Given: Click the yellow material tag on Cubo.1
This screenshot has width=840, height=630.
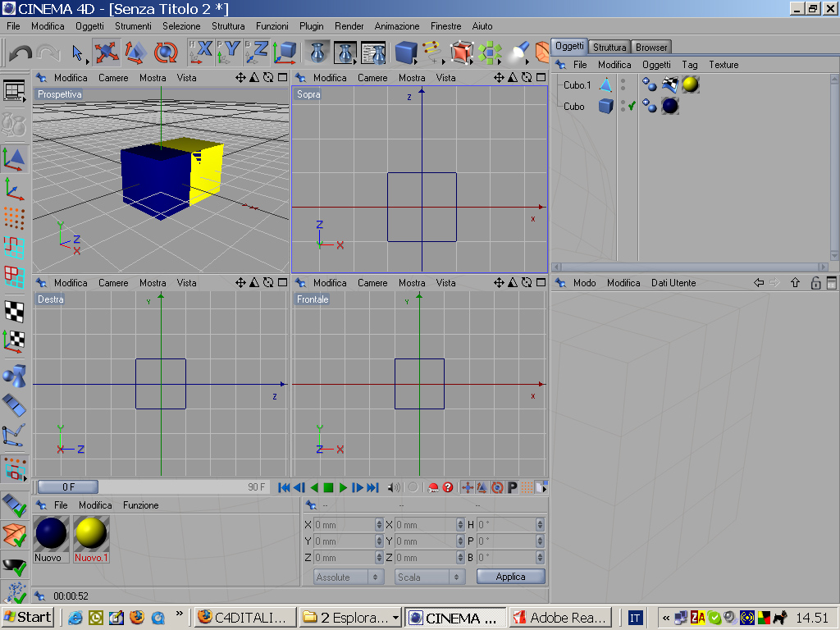Looking at the screenshot, I should point(691,84).
